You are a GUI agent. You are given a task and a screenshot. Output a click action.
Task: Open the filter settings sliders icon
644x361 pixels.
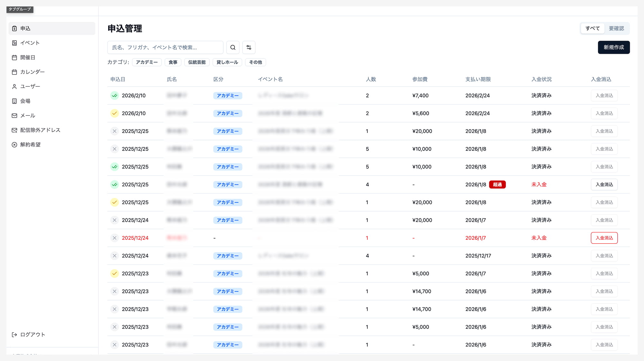(x=249, y=47)
